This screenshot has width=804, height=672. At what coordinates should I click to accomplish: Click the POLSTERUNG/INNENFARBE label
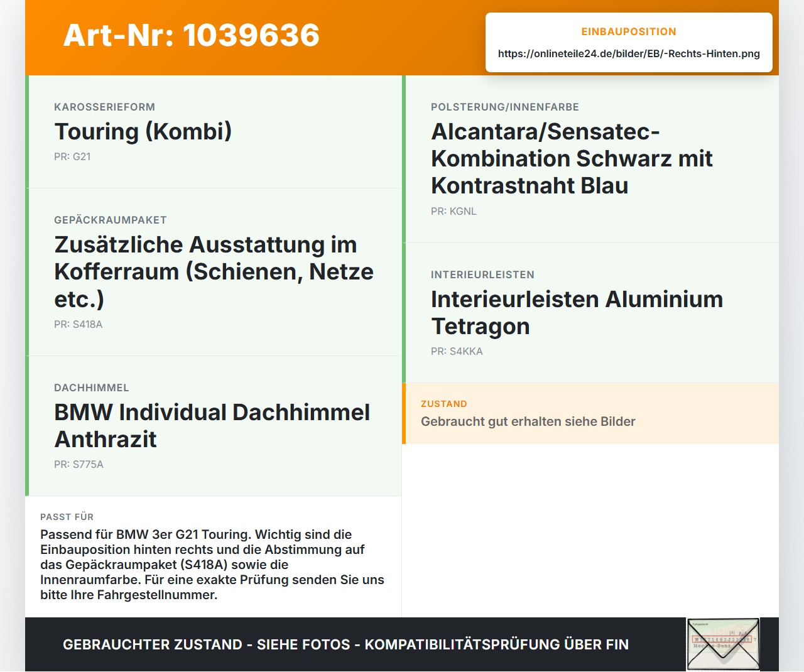505,107
